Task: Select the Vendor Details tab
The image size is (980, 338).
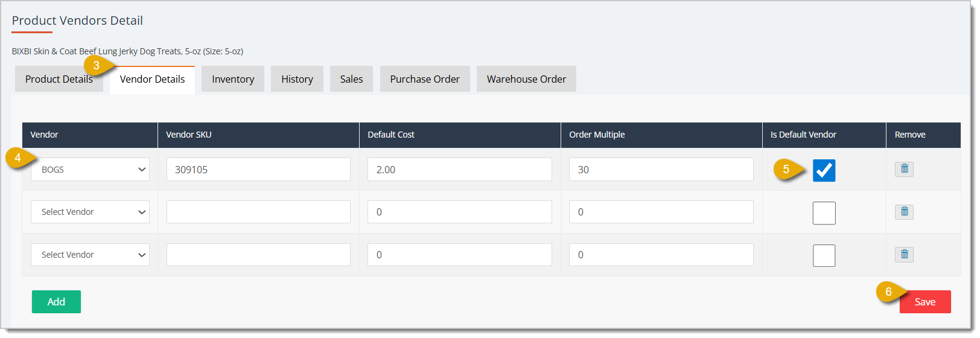Action: click(152, 80)
